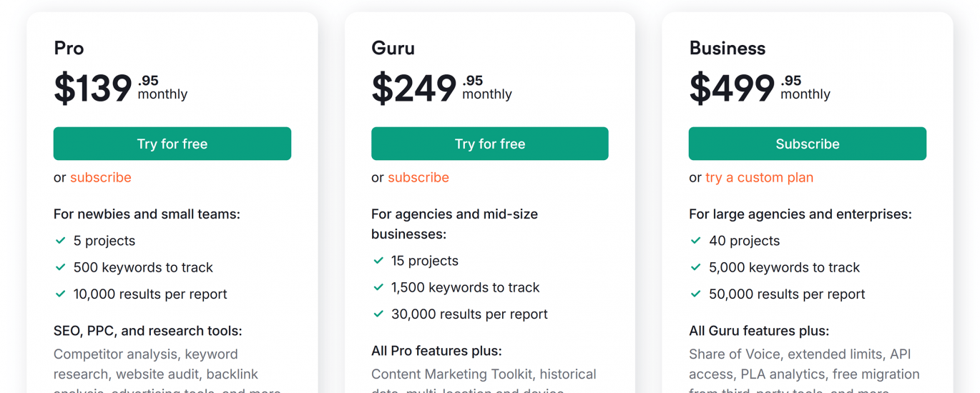Click the checkmark beside 40 projects
The width and height of the screenshot is (980, 393).
696,241
